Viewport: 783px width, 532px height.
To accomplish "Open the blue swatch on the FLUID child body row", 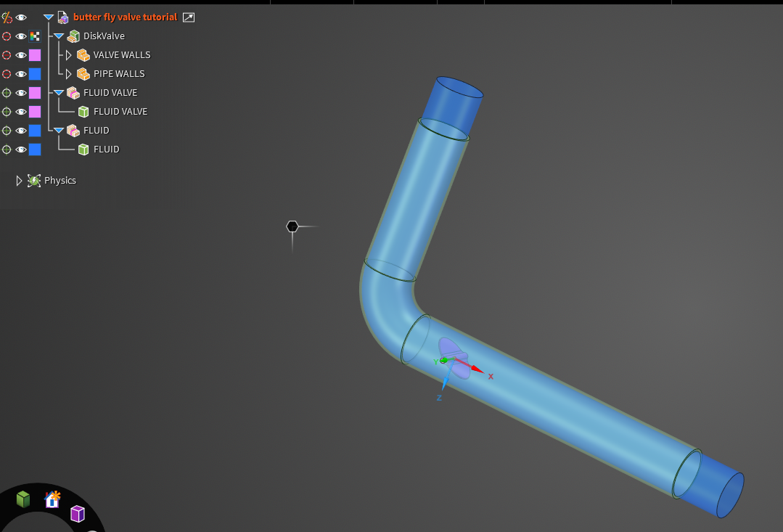I will click(x=35, y=150).
